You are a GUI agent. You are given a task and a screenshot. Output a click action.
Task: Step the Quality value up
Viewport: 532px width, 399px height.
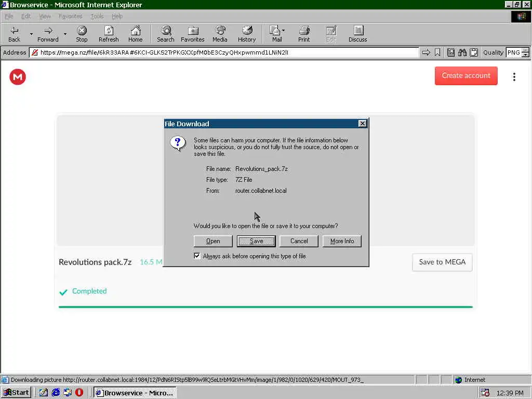tap(526, 50)
